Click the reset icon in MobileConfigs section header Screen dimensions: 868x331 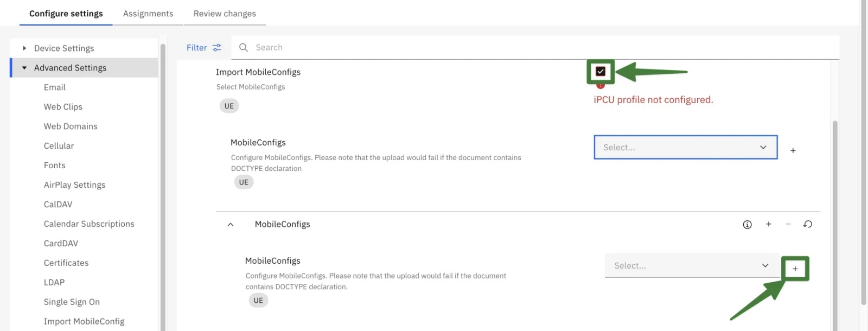pos(807,224)
